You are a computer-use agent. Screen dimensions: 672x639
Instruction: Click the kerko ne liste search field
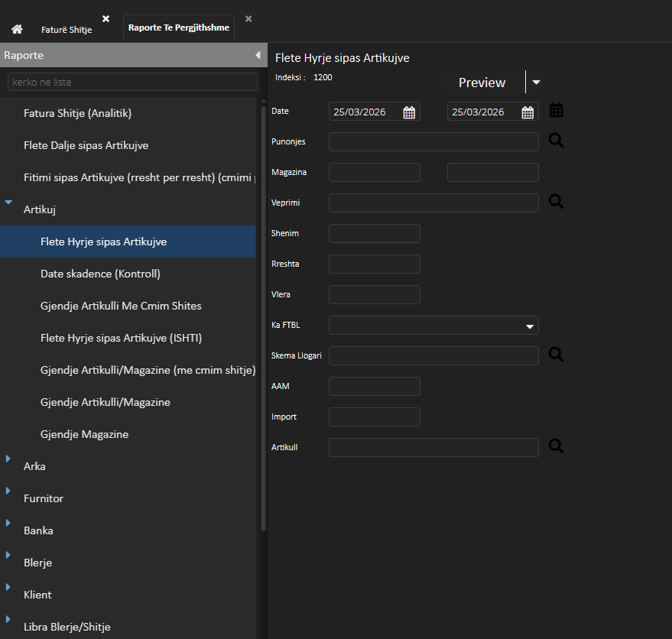pyautogui.click(x=132, y=82)
